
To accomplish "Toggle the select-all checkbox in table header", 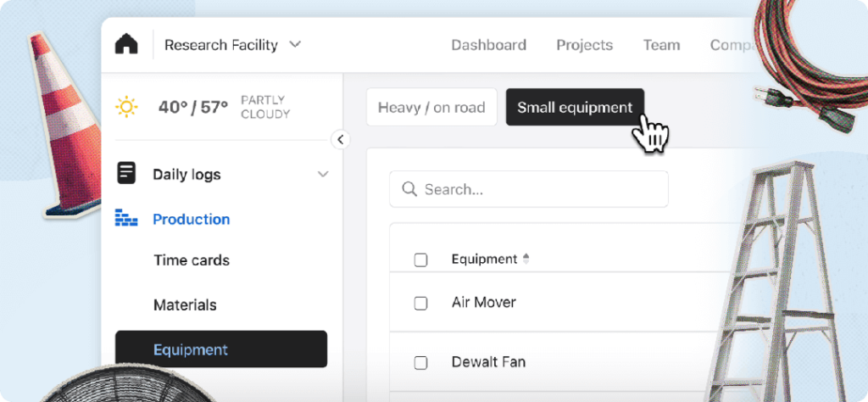I will 420,260.
